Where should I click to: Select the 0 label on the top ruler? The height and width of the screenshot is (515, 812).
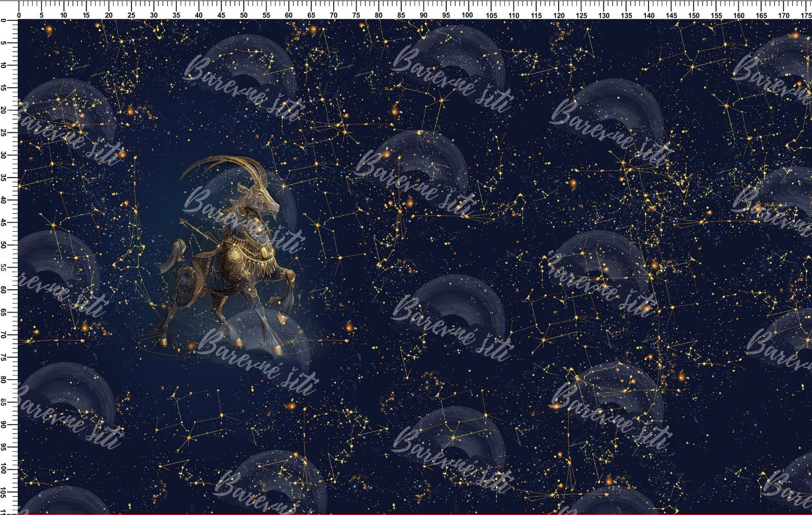click(x=19, y=15)
